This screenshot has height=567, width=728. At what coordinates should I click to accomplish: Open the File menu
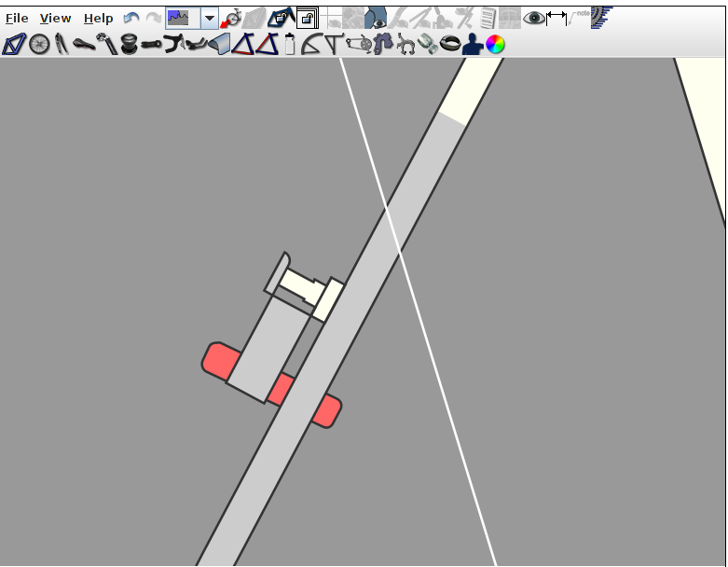click(x=17, y=18)
